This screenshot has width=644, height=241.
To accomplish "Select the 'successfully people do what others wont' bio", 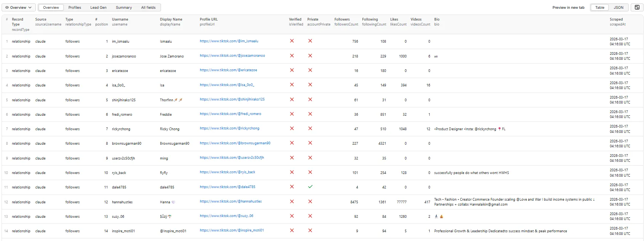I will pos(471,173).
